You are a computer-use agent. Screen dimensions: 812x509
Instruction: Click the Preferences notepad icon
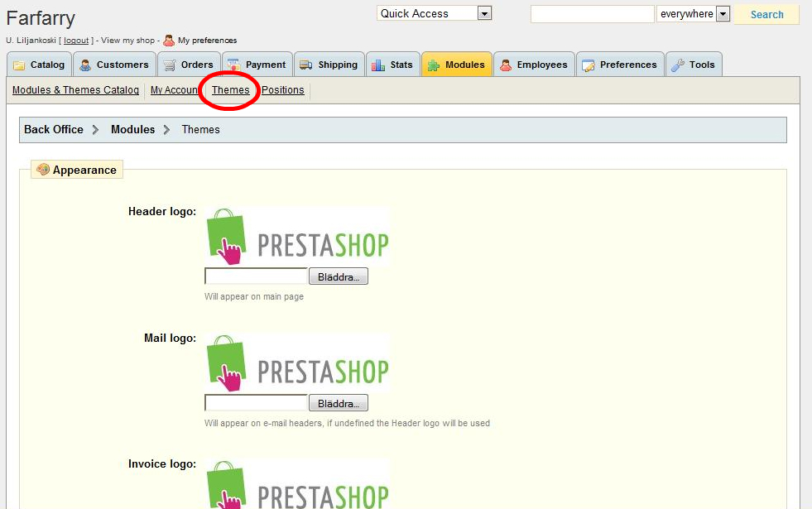589,65
